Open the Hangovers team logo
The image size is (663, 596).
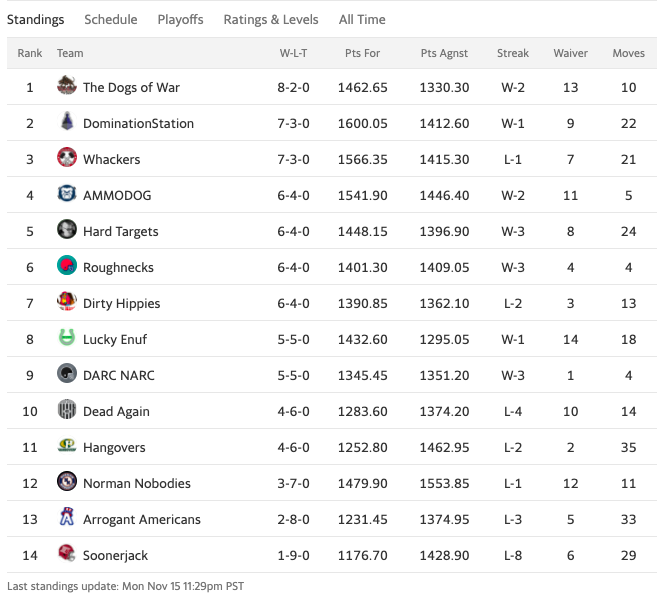pos(67,446)
